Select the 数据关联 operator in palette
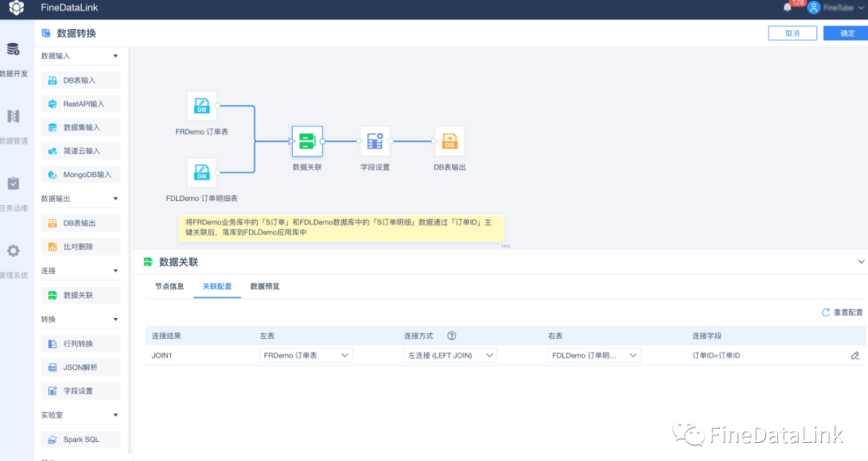 [x=80, y=294]
